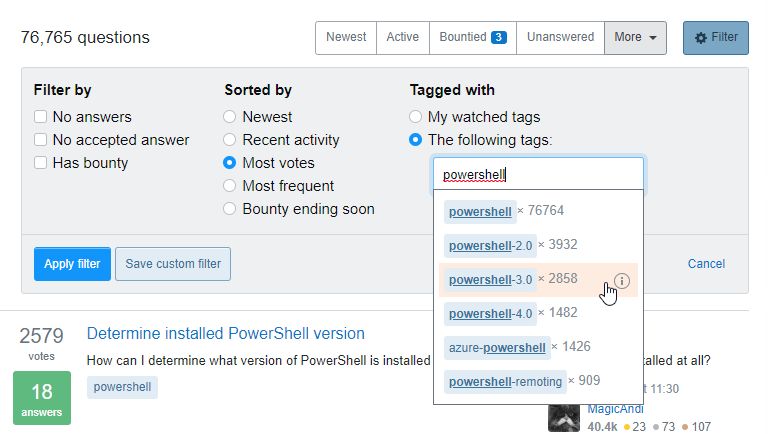768x434 pixels.
Task: Tick the Has bounty checkbox
Action: tap(41, 163)
